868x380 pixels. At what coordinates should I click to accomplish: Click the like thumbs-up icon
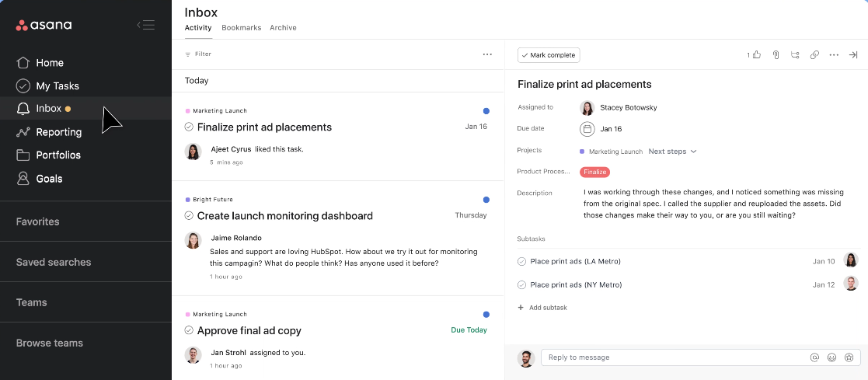point(756,55)
